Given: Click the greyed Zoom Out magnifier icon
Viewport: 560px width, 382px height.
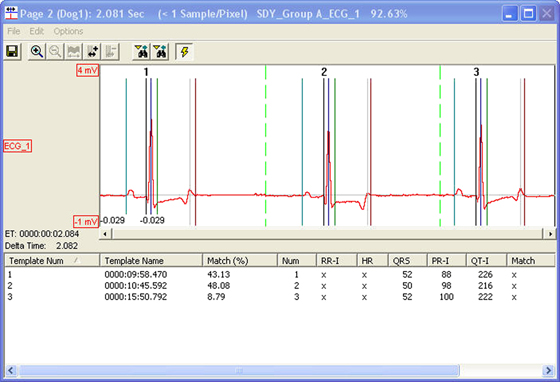Looking at the screenshot, I should coord(55,52).
